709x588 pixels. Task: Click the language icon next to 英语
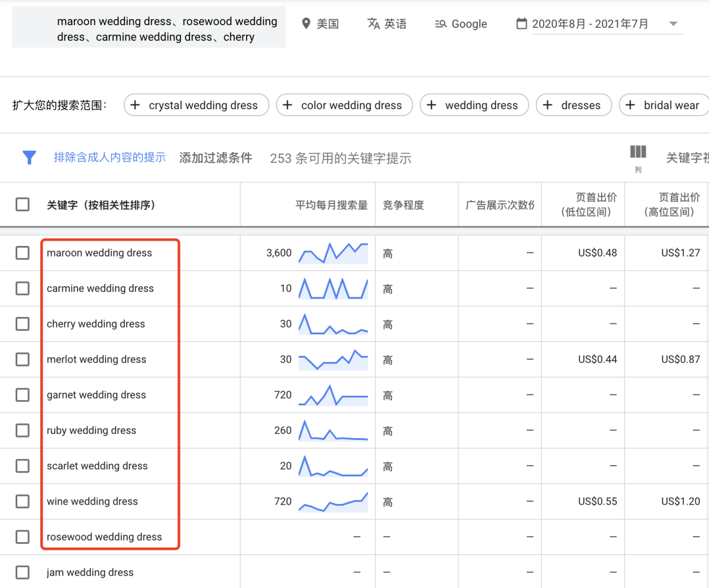point(373,23)
